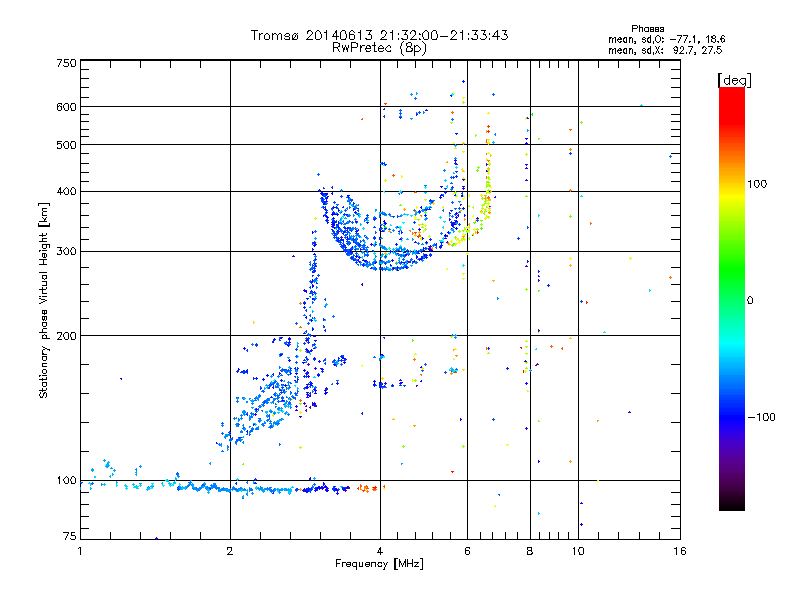
Task: Click 'mean, sd,O: -77.1, 18.6' statistics line
Action: [666, 39]
